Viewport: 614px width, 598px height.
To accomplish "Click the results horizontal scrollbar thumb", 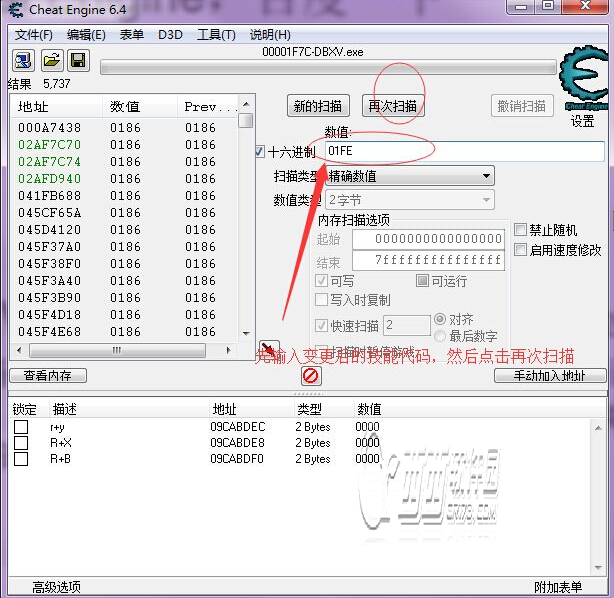I will coord(117,350).
